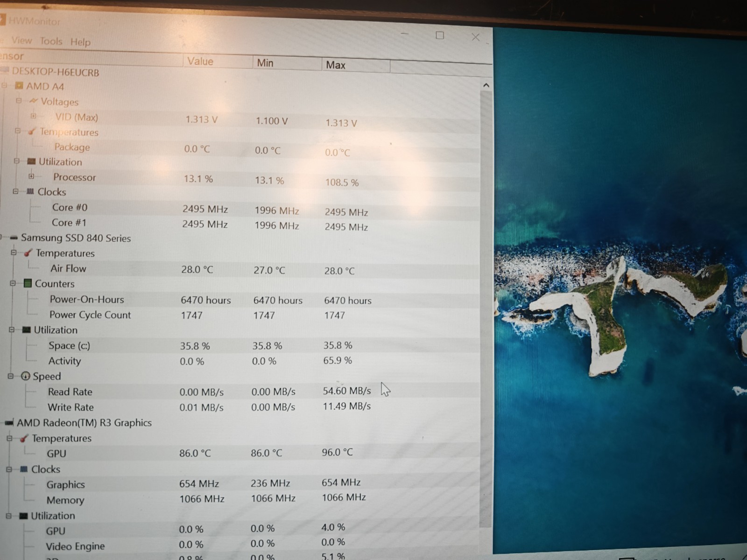Click the SSD Utilization icon
Viewport: 747px width, 560px height.
point(26,330)
